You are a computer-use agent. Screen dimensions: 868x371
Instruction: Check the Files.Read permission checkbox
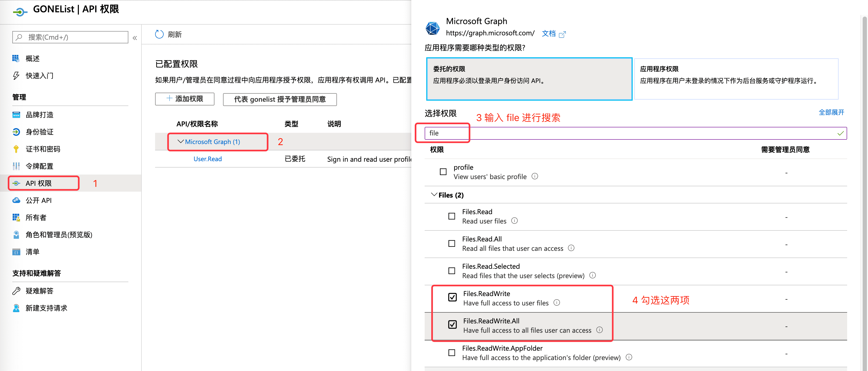452,216
